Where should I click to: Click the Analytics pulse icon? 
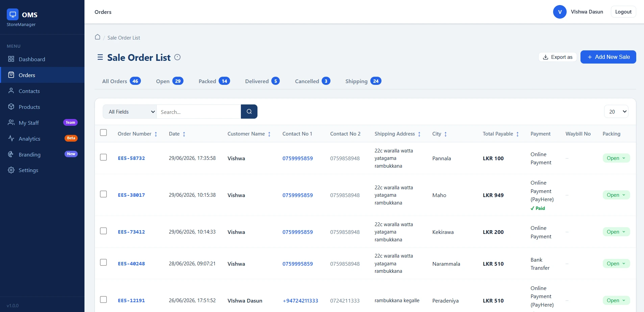[x=11, y=138]
